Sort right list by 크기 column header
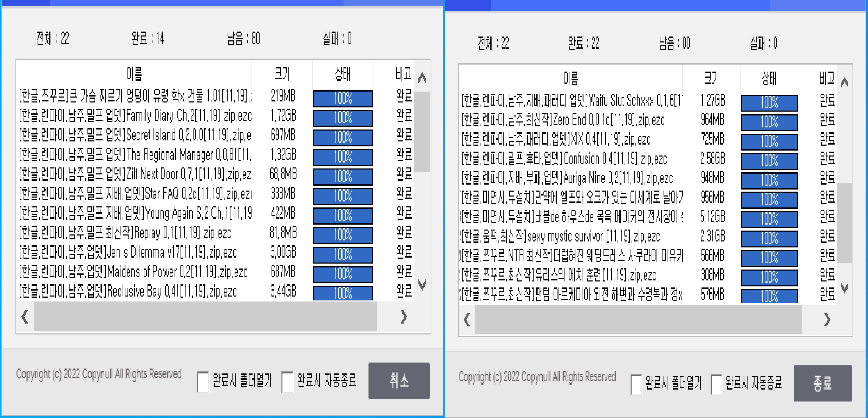Screen dimensions: 868x418 click(x=711, y=78)
